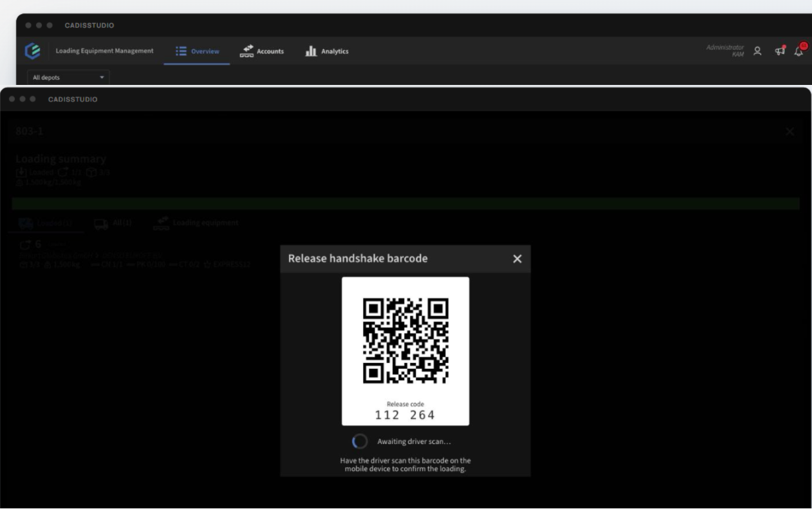812x509 pixels.
Task: Open the notifications bell icon
Action: [x=800, y=50]
